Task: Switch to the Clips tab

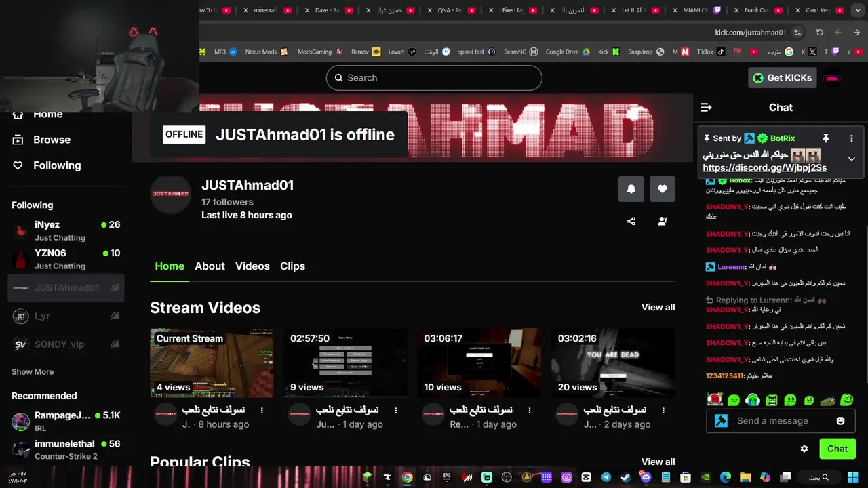Action: (292, 266)
